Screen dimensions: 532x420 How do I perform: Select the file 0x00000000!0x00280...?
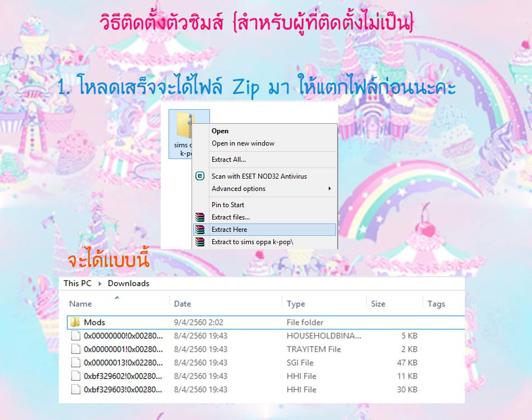(x=123, y=336)
